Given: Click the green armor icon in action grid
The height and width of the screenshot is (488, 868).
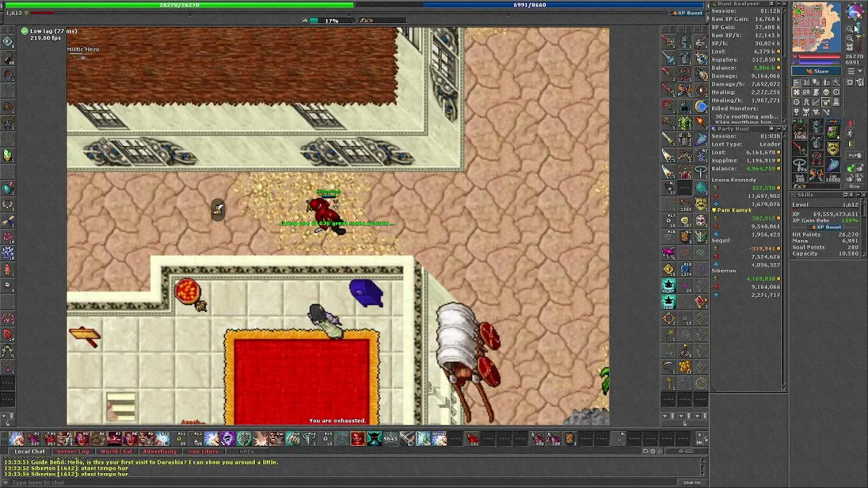Looking at the screenshot, I should [685, 123].
